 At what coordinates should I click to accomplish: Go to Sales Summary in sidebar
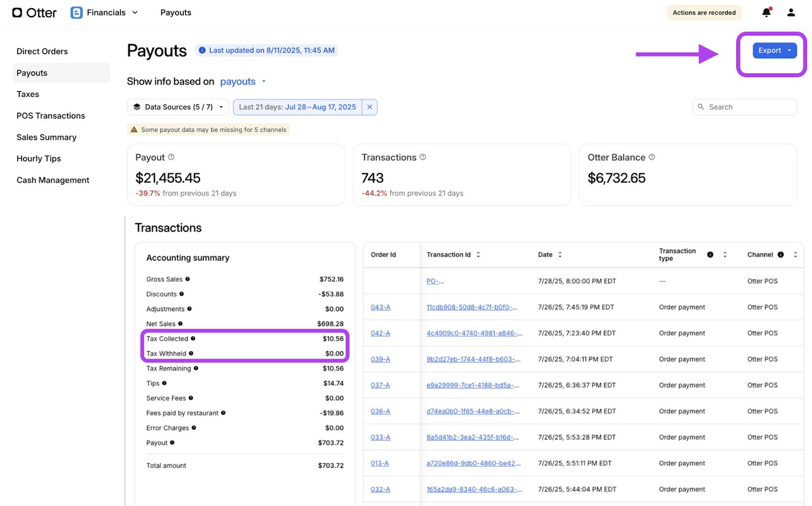pos(47,137)
